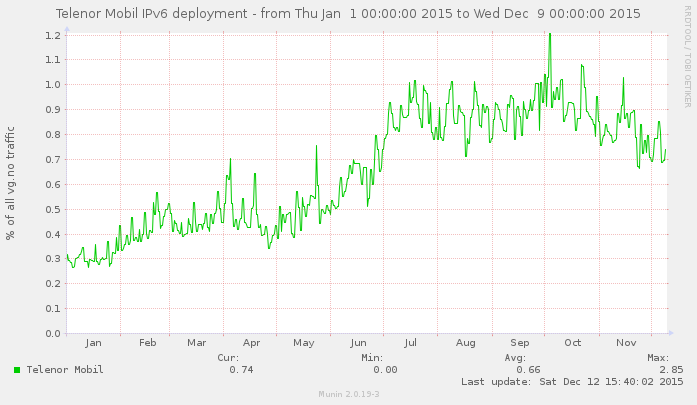The image size is (697, 405).
Task: Click the 0.1 y-axis tick label
Action: click(x=53, y=308)
